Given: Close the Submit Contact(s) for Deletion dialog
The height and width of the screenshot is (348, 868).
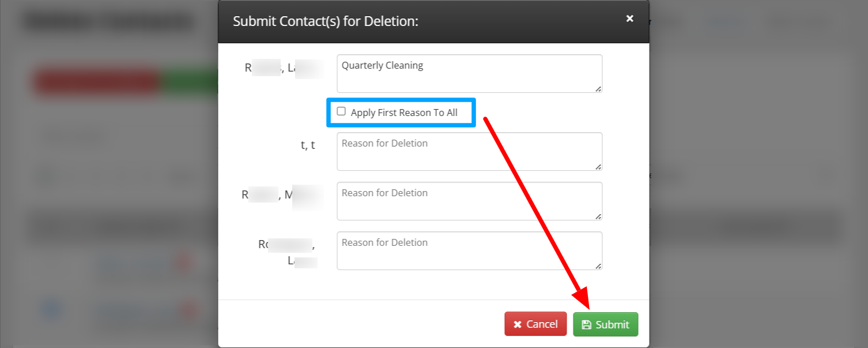Looking at the screenshot, I should [x=630, y=18].
